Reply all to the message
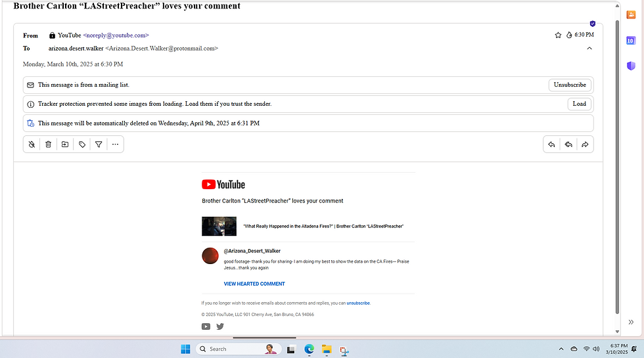Screen dimensions: 644x358 point(568,144)
